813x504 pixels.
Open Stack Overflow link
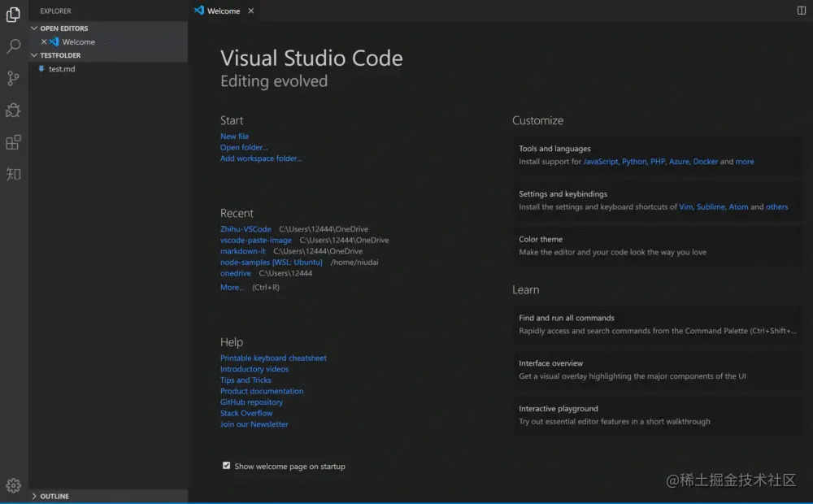tap(246, 413)
